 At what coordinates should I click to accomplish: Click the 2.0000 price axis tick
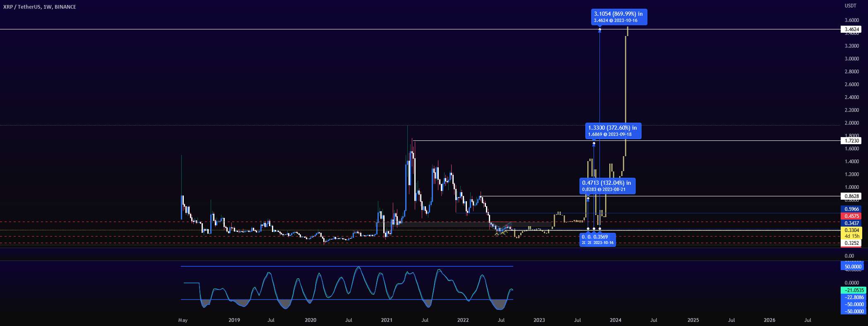click(851, 123)
